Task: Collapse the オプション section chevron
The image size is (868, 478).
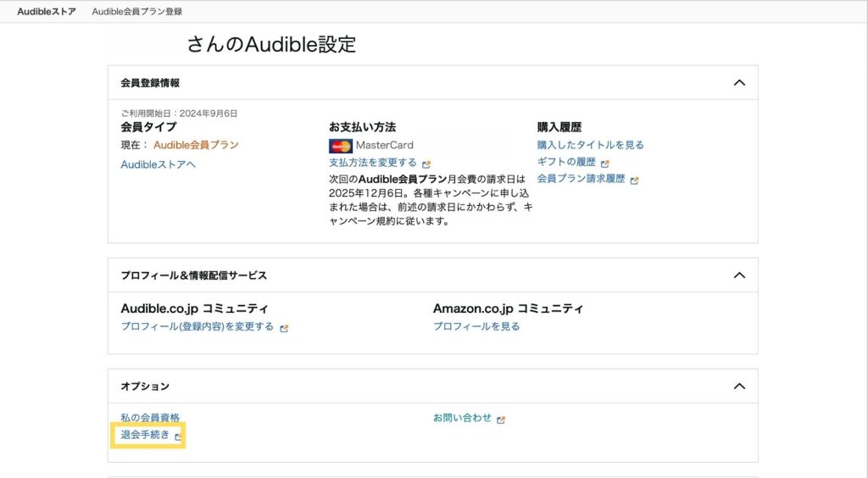Action: (x=739, y=386)
